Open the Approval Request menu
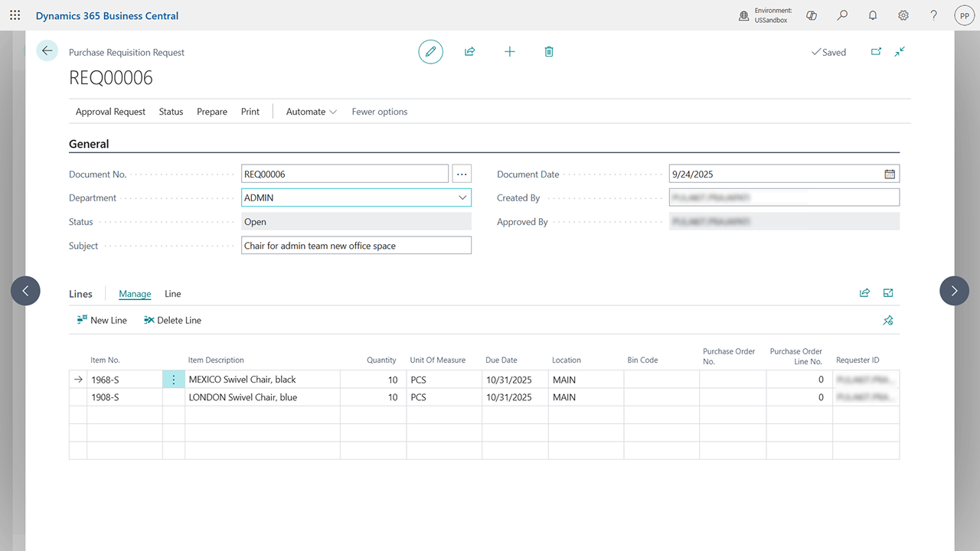The width and height of the screenshot is (980, 551). click(110, 112)
